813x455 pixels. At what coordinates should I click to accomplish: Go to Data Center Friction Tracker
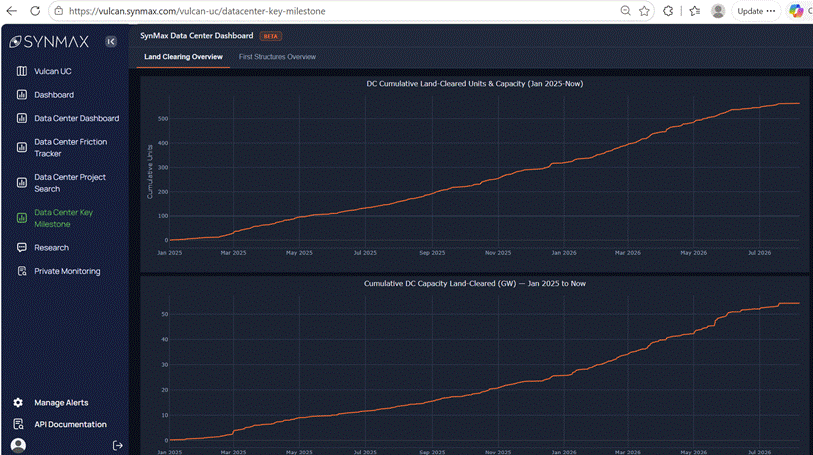click(71, 148)
